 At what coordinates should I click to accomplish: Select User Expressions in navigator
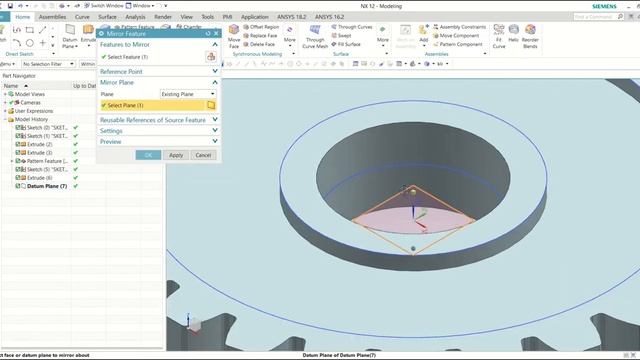click(34, 111)
